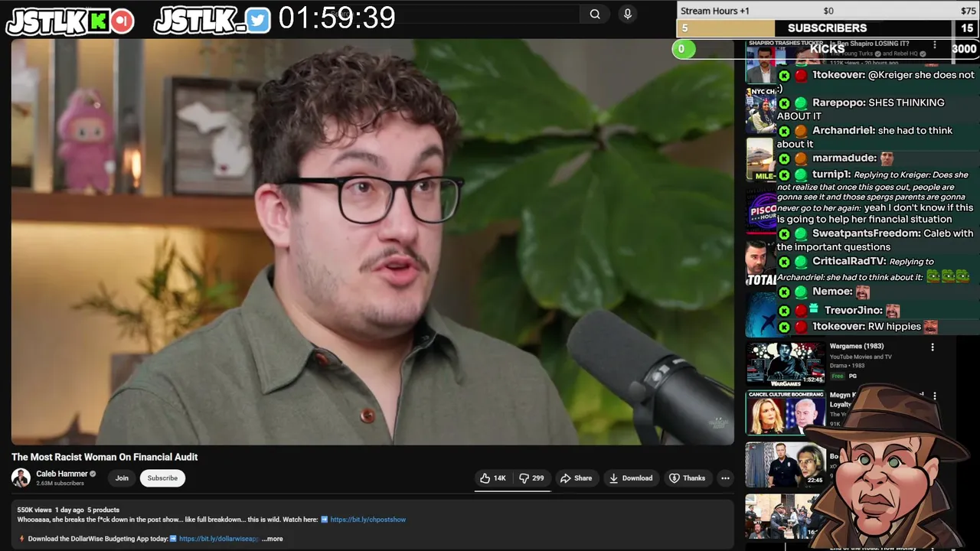Screen dimensions: 980x551
Task: Click the Wargames (1983) video title
Action: point(857,347)
